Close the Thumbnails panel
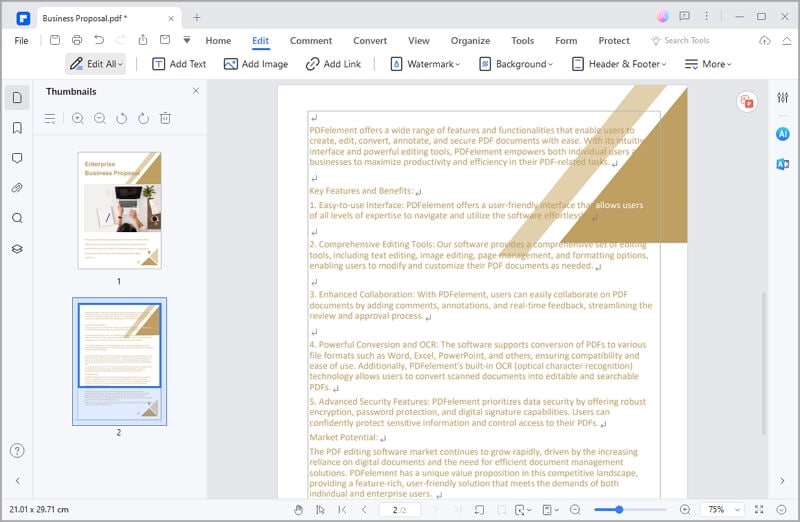Image resolution: width=800 pixels, height=522 pixels. tap(195, 91)
